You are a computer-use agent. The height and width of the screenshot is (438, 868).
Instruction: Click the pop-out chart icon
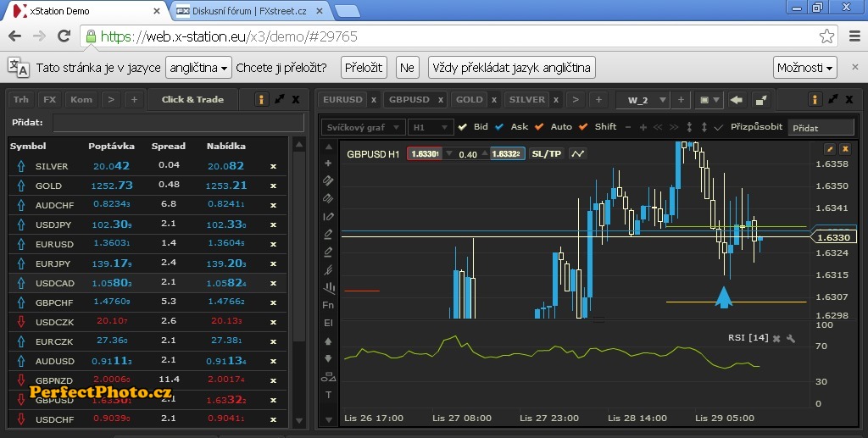762,100
